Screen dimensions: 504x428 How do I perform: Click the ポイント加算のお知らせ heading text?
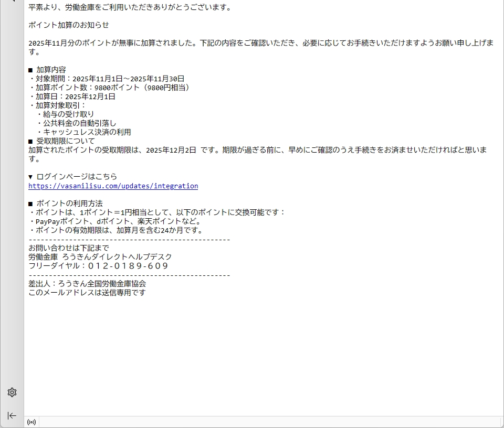pyautogui.click(x=69, y=25)
